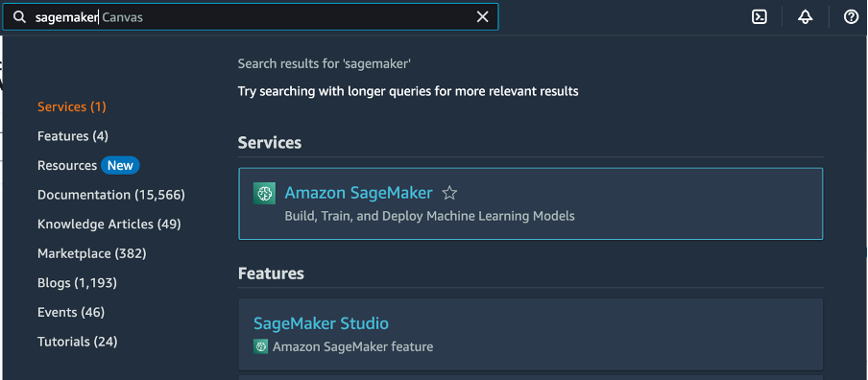Open the Amazon SageMaker service link
868x380 pixels.
pyautogui.click(x=358, y=193)
